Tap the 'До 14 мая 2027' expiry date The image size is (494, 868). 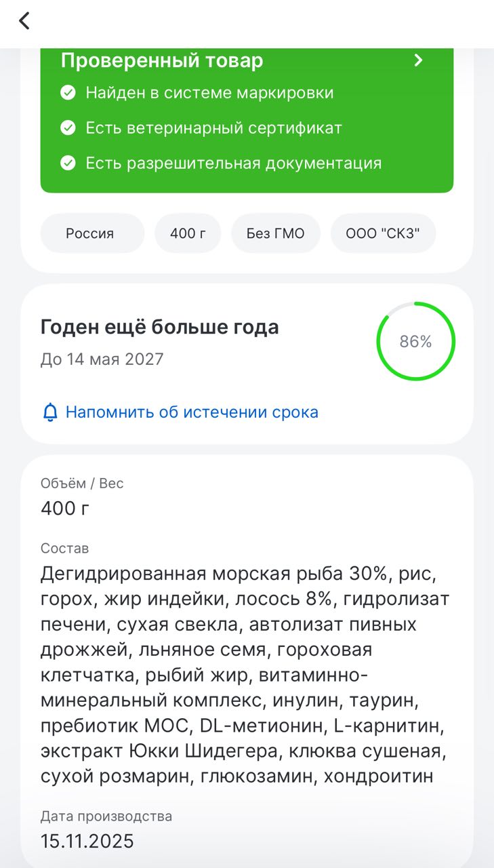[102, 359]
